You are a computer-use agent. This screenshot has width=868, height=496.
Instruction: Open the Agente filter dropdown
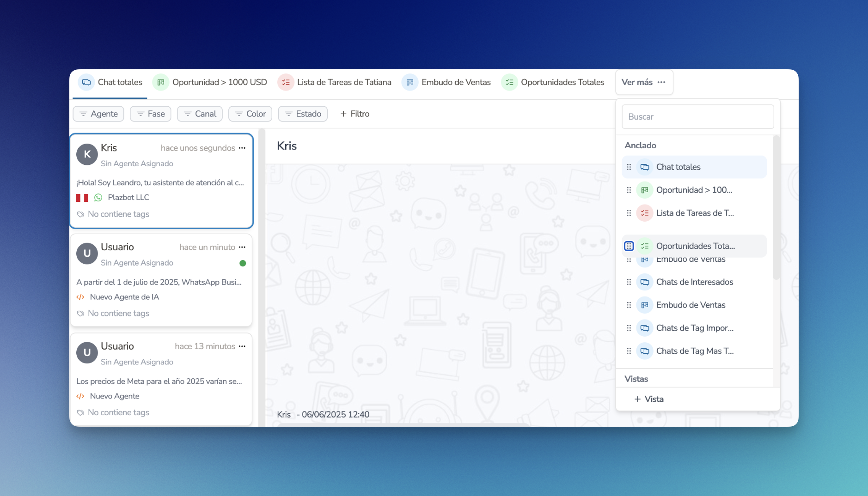[x=98, y=114]
